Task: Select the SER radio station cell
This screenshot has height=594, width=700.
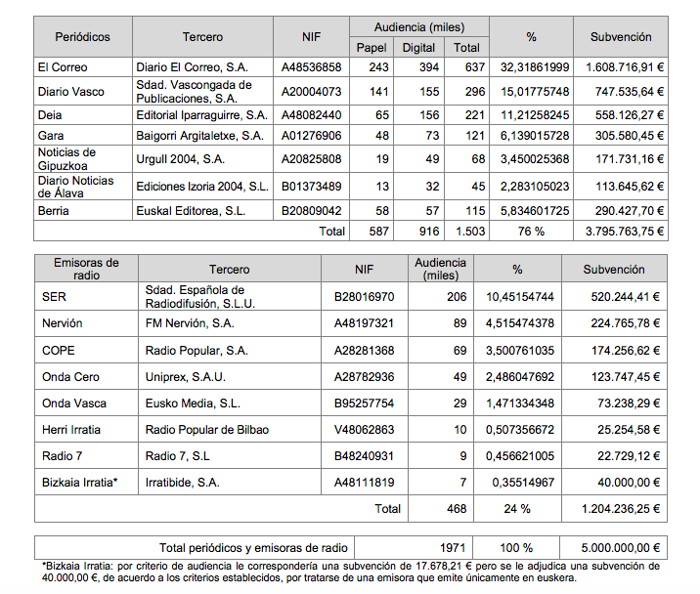Action: (x=55, y=297)
